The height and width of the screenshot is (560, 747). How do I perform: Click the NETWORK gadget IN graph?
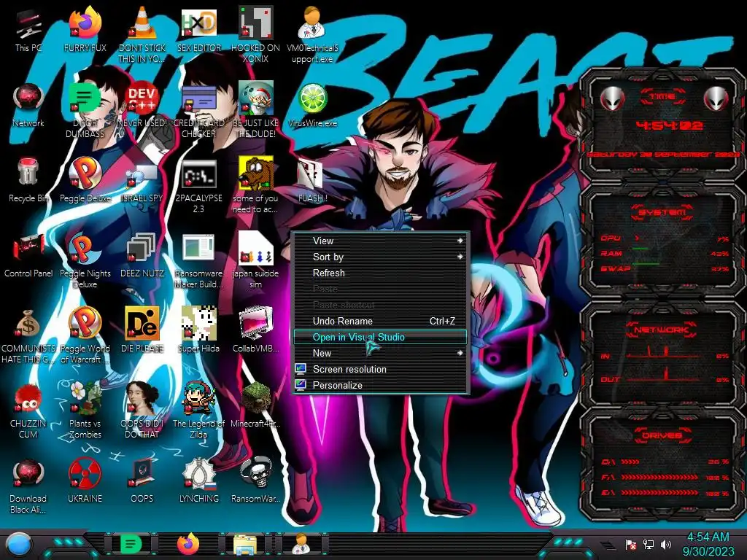pos(665,353)
